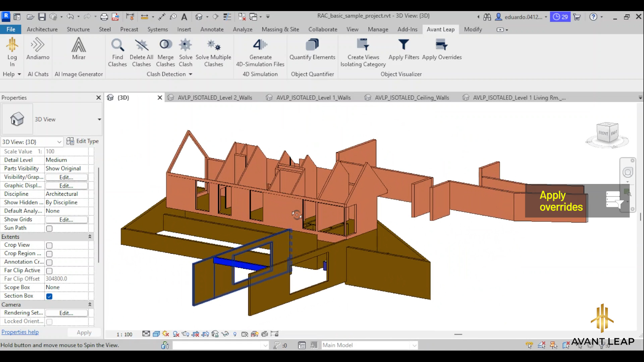
Task: Collapse the Extents properties section
Action: pos(90,237)
